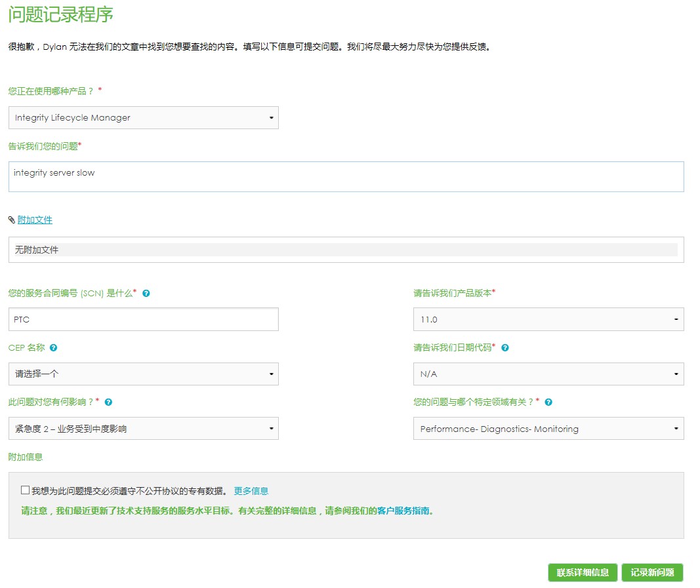Open the product dropdown showing Integrity Lifecycle Manager

[143, 118]
